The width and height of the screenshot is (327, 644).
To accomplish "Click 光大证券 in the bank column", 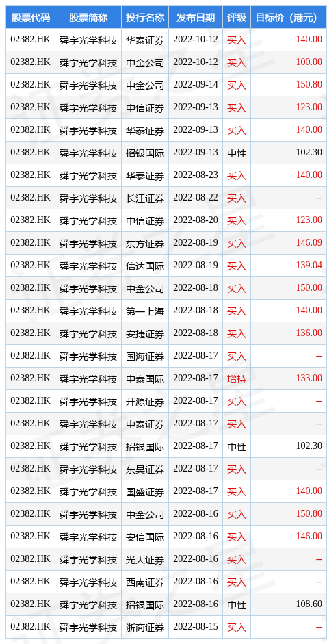I will pos(145,559).
